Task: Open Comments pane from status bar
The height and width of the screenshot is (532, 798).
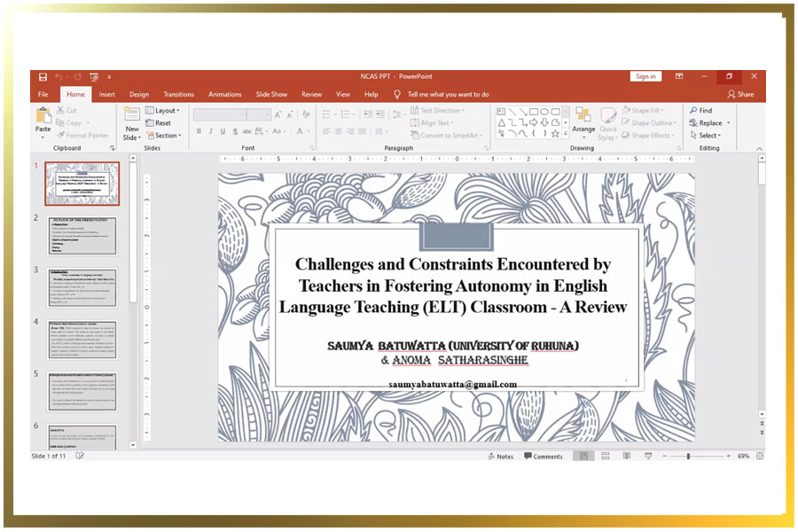Action: pyautogui.click(x=544, y=457)
